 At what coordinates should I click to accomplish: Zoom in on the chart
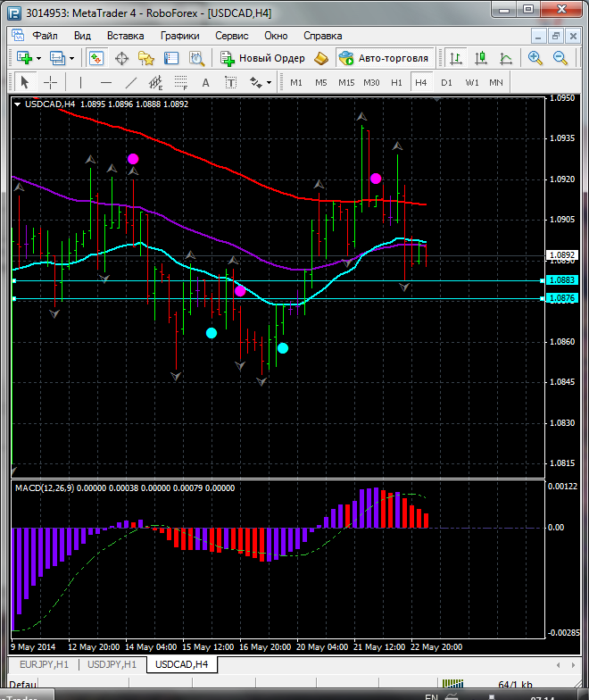click(535, 58)
